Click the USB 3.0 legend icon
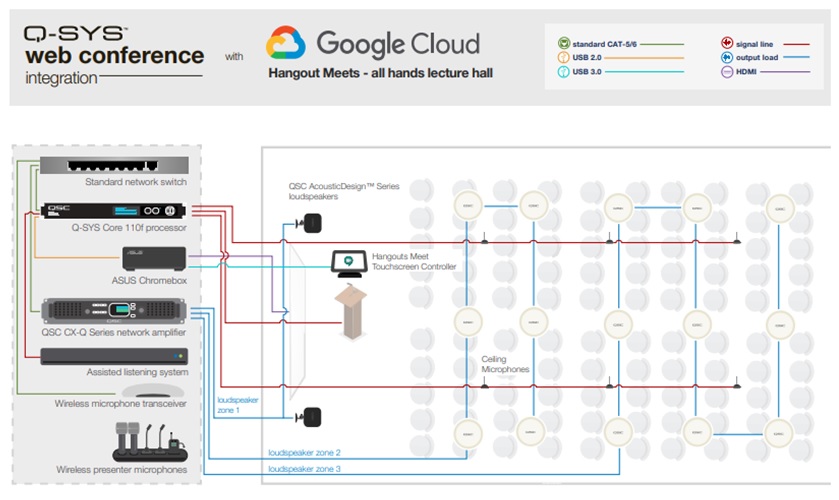839x500 pixels. 563,72
